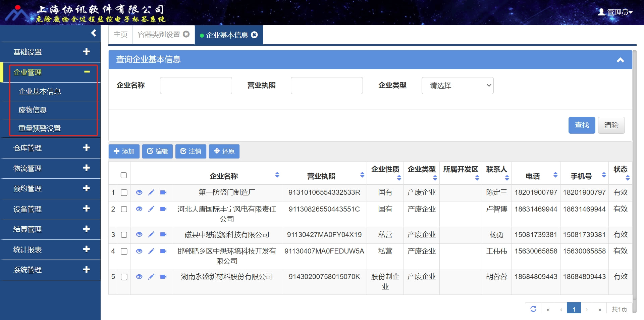Open the camera icon for 河北大唐国际丰宁风电
This screenshot has width=644, height=320.
tap(163, 209)
